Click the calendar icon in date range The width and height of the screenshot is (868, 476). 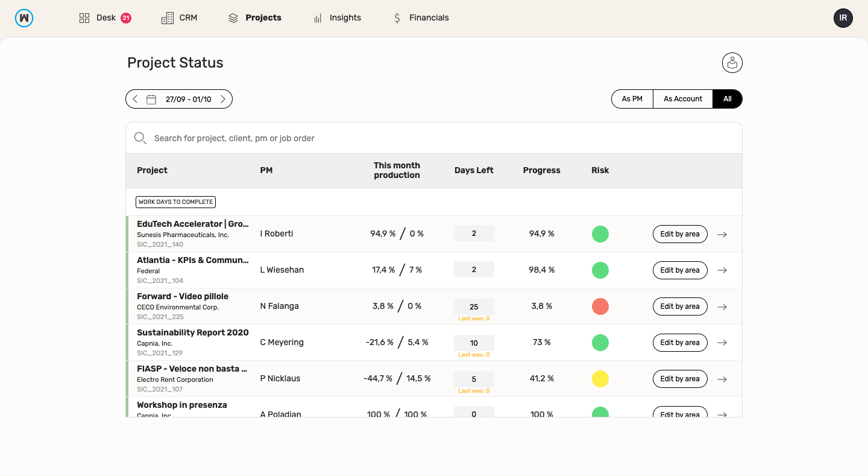click(151, 100)
